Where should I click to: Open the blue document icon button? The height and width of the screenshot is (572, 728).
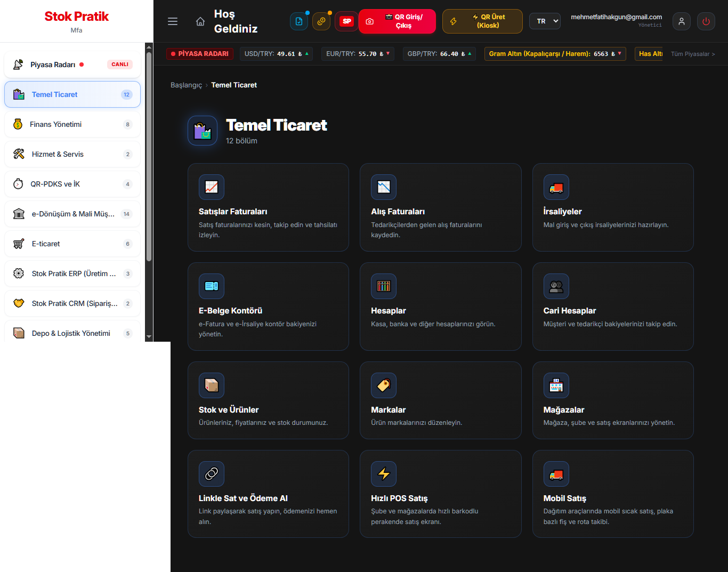click(299, 21)
